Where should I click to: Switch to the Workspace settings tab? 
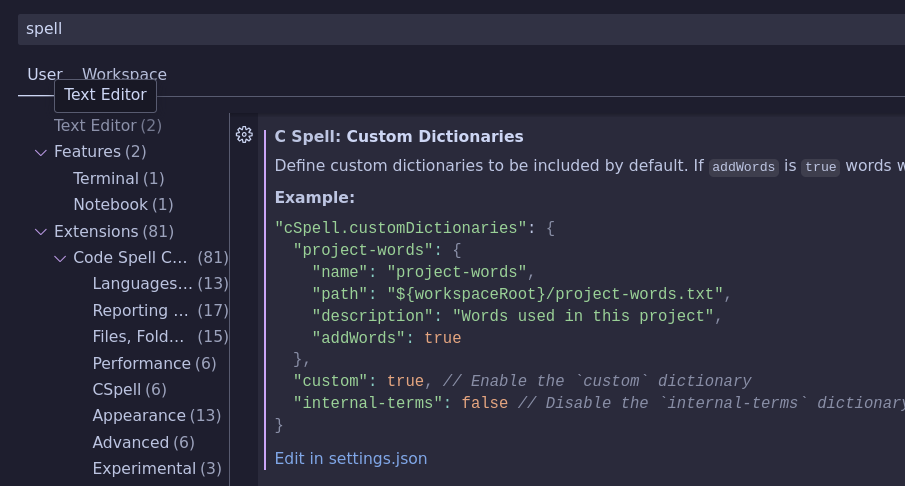point(124,74)
